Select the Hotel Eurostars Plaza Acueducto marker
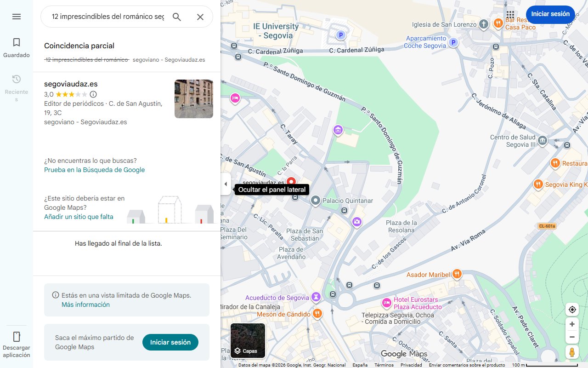The height and width of the screenshot is (368, 588). coord(386,303)
